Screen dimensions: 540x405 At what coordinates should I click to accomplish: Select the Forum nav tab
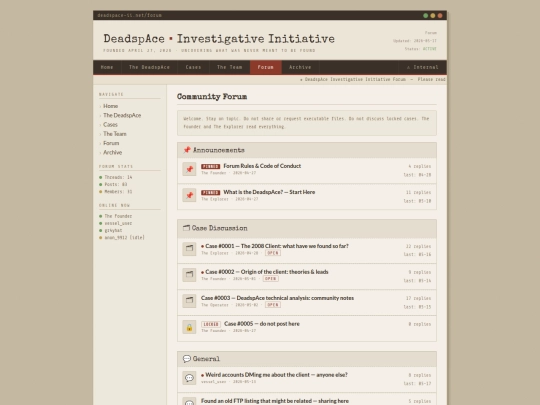pyautogui.click(x=266, y=67)
